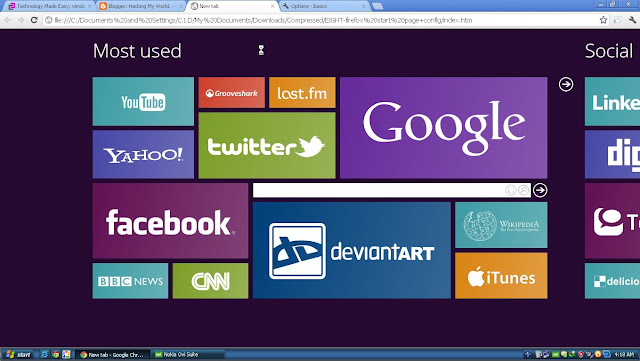Image resolution: width=640 pixels, height=361 pixels.
Task: Open Chrome's wrench settings menu
Action: pos(632,20)
